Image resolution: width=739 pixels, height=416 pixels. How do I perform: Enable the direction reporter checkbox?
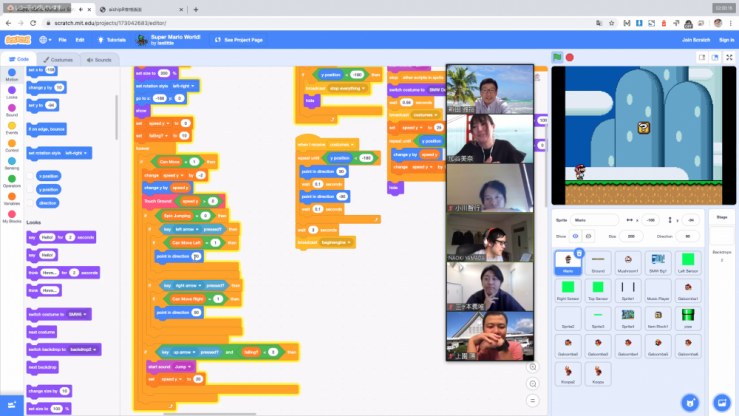point(30,203)
